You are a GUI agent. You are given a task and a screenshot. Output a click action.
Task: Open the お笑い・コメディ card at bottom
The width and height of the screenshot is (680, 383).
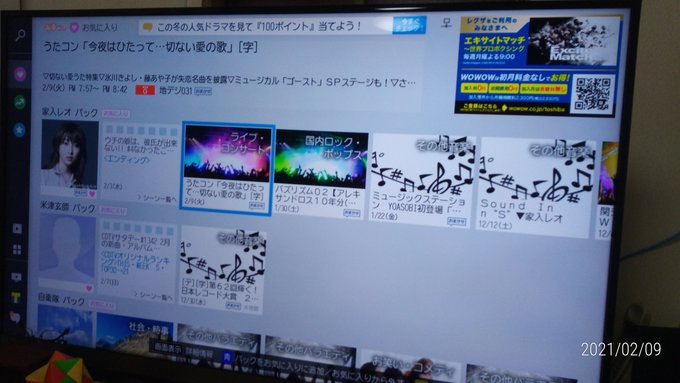click(410, 367)
